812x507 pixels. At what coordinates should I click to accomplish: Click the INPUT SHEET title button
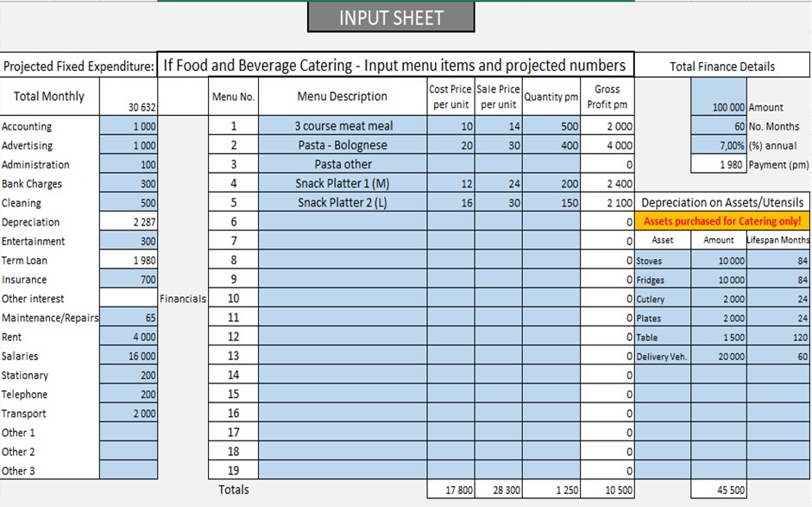(391, 17)
